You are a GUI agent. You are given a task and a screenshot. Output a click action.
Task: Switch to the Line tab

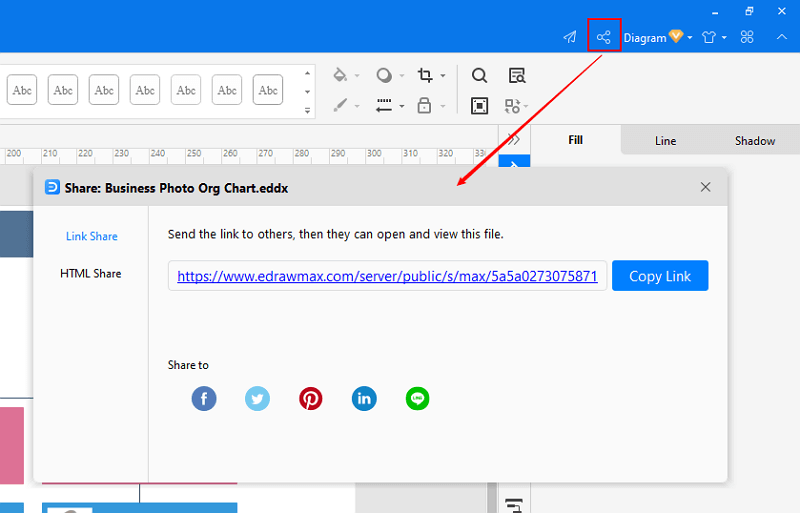(665, 141)
